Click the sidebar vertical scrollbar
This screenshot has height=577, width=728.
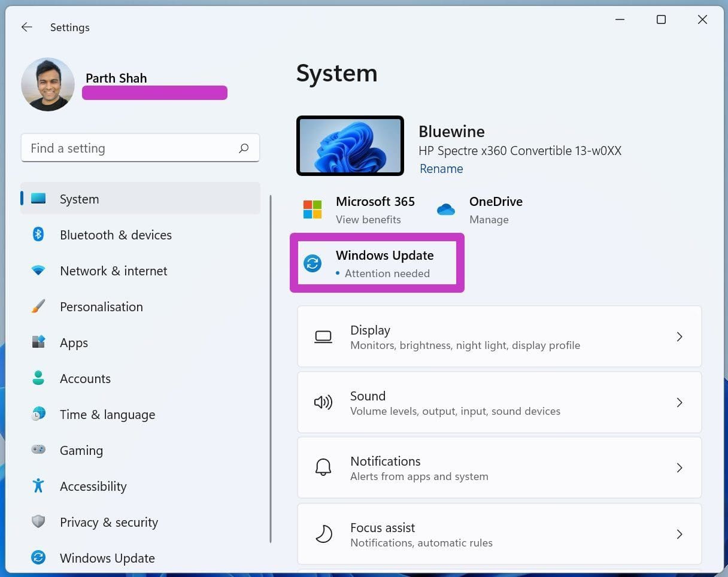click(x=271, y=369)
